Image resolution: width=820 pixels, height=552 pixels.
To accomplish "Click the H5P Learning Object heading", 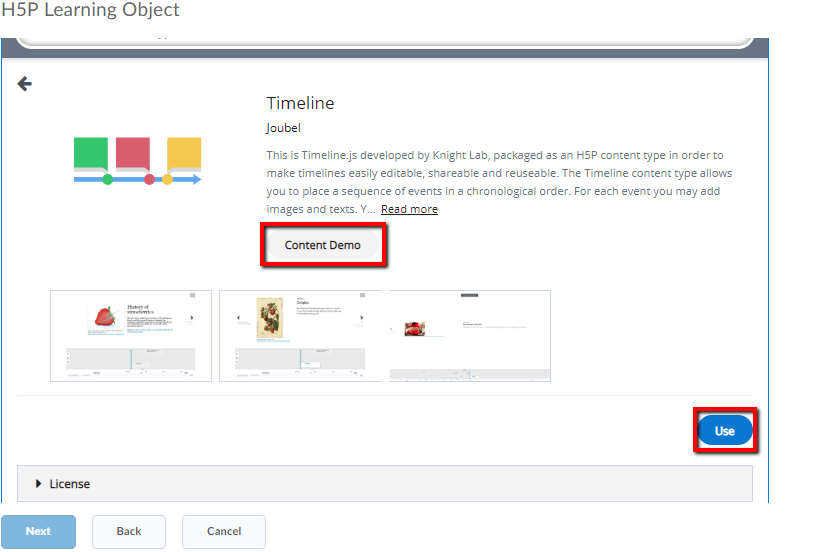I will click(90, 9).
